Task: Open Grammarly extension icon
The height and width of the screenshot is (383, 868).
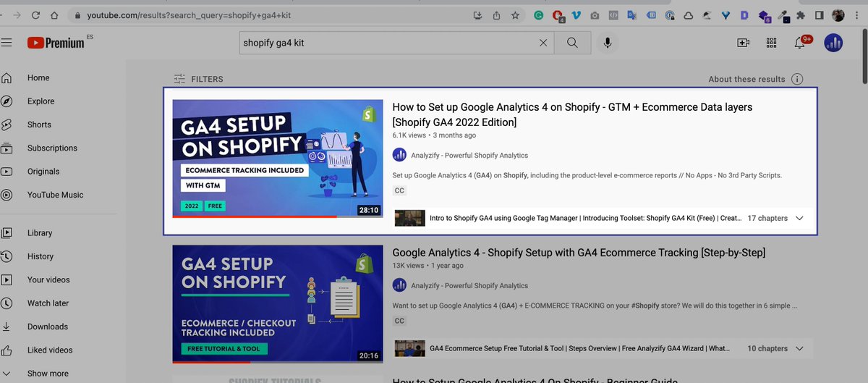Action: click(x=539, y=14)
